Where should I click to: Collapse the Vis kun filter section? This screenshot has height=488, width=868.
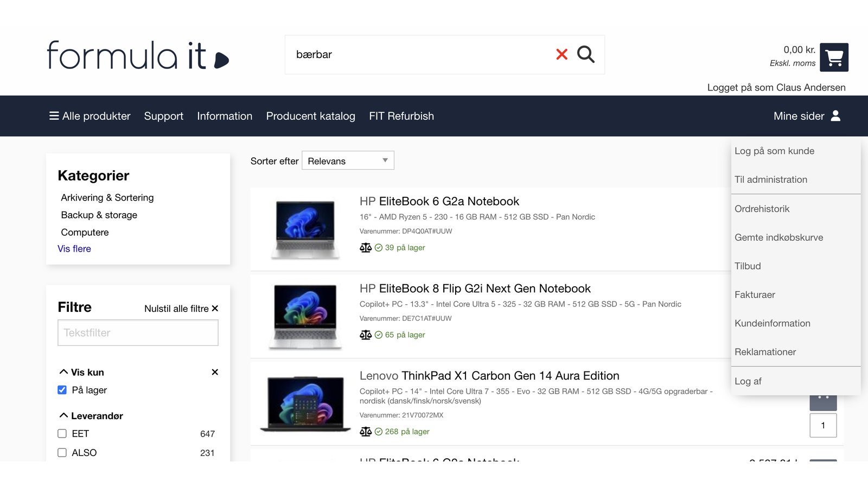[x=63, y=372]
